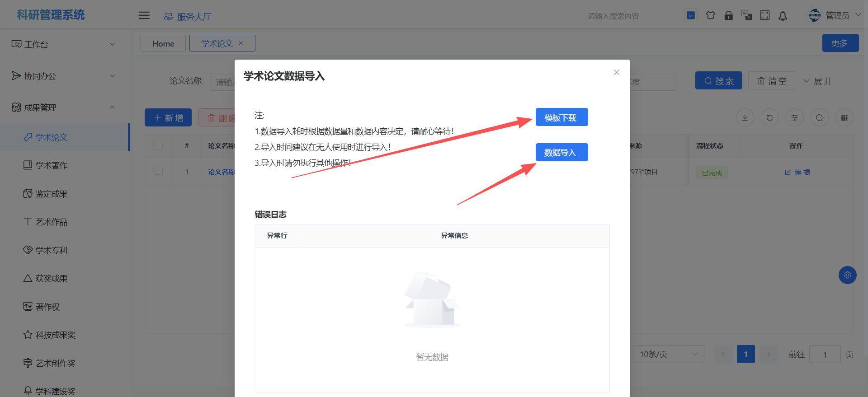This screenshot has height=397, width=868.
Task: Switch to the Home tab
Action: [163, 43]
